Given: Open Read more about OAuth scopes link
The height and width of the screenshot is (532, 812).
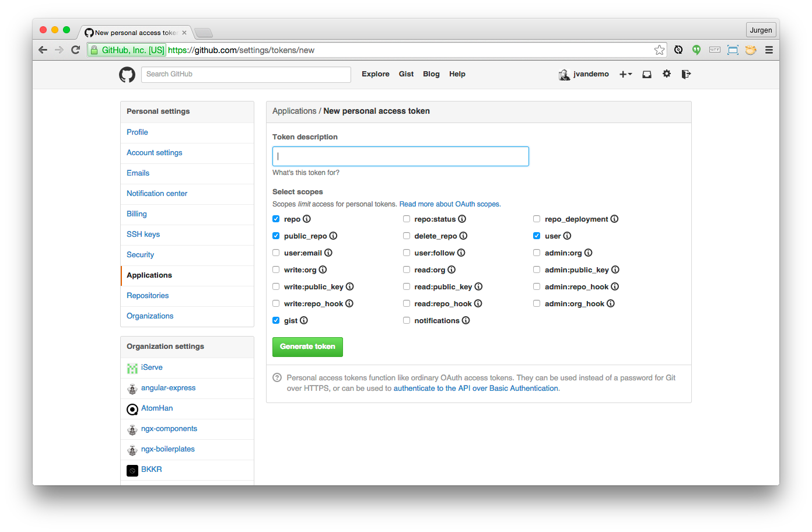Looking at the screenshot, I should (450, 204).
